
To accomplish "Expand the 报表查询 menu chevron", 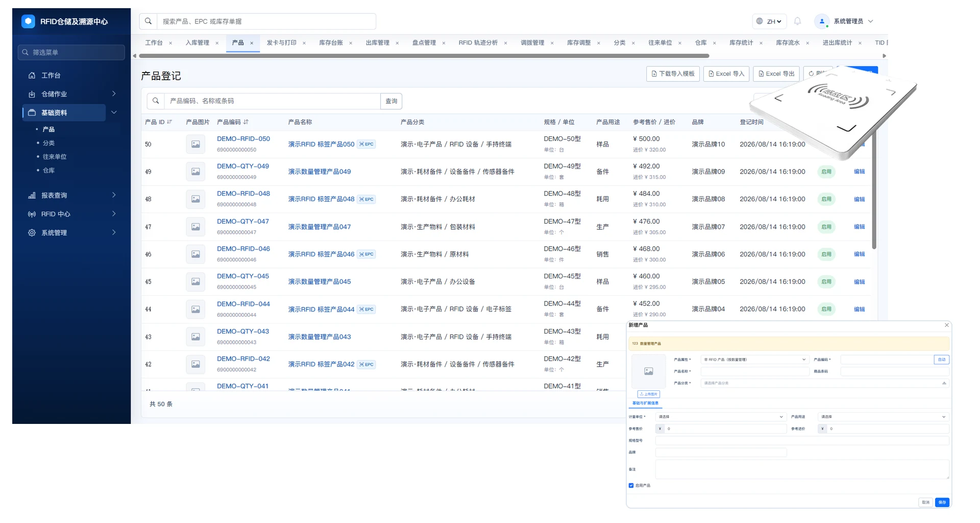I will tap(114, 195).
